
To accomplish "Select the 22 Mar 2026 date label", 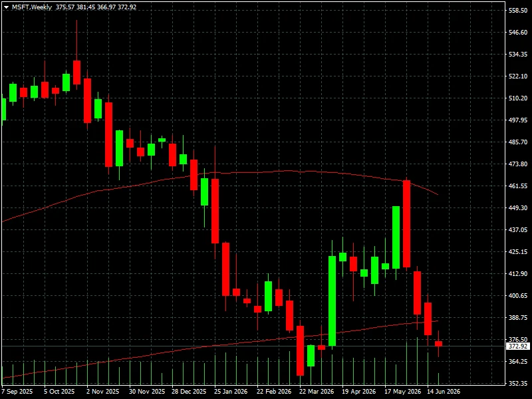I will (x=317, y=392).
